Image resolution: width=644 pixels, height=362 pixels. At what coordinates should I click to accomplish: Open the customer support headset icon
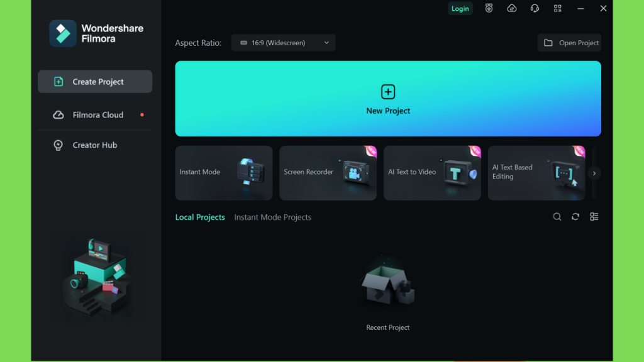pos(535,8)
